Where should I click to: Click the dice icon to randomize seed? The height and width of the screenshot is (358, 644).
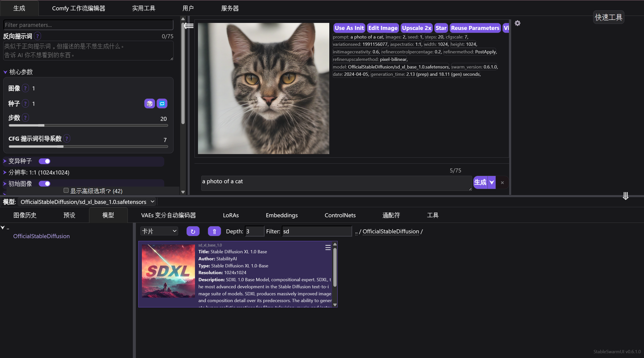pyautogui.click(x=149, y=103)
